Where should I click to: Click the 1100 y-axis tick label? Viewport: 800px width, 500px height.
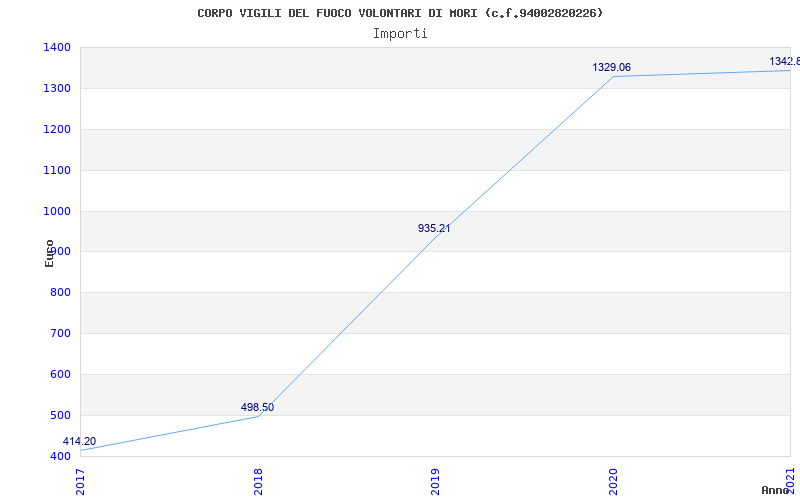point(57,170)
